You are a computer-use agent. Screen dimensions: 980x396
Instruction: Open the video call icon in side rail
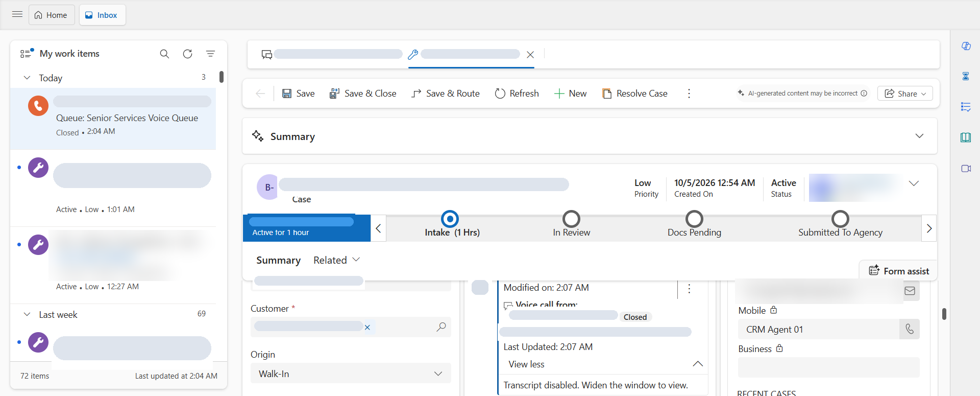(x=966, y=168)
